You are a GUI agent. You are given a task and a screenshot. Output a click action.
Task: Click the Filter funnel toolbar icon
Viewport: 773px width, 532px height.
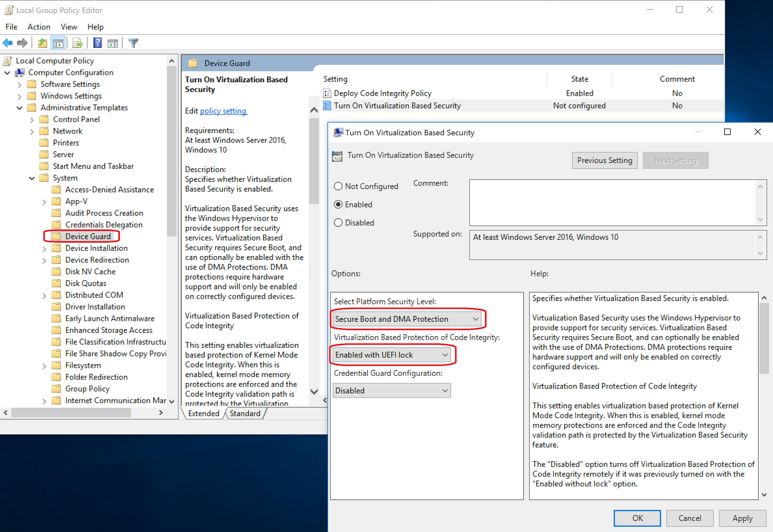(133, 43)
